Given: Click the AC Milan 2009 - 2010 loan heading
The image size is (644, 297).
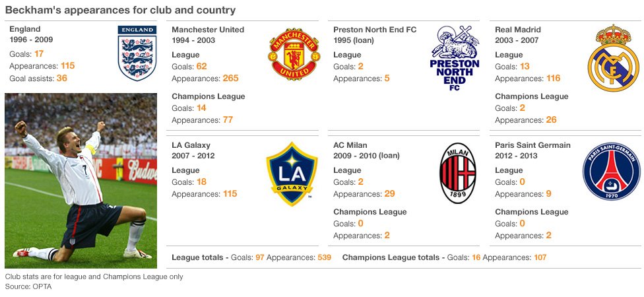Looking at the screenshot, I should (366, 150).
